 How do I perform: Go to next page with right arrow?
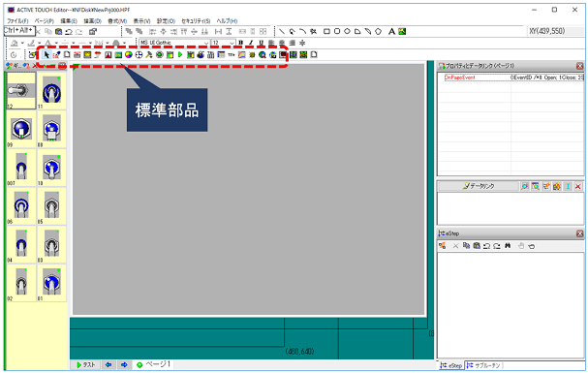pos(124,364)
